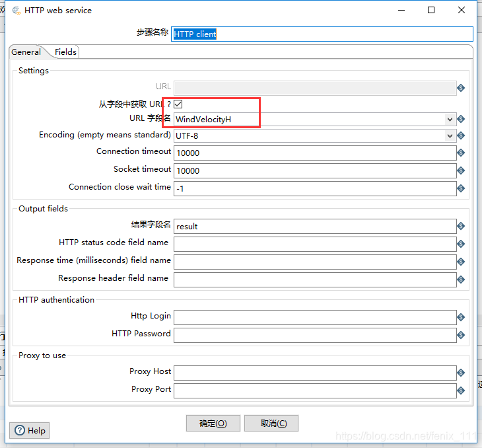Viewport: 482px width, 448px height.
Task: Click the variable icon beside HTTP Password
Action: [461, 335]
